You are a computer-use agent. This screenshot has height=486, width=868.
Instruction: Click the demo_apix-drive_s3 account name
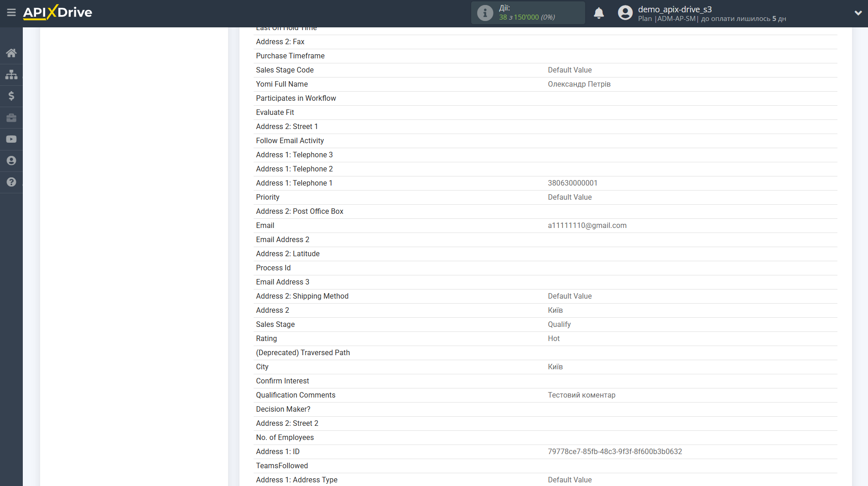(675, 9)
